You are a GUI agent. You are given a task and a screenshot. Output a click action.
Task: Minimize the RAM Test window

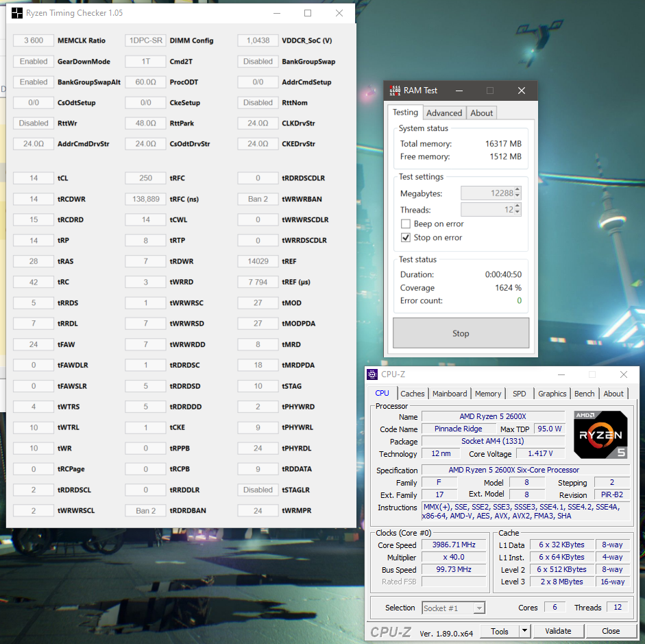tap(459, 91)
